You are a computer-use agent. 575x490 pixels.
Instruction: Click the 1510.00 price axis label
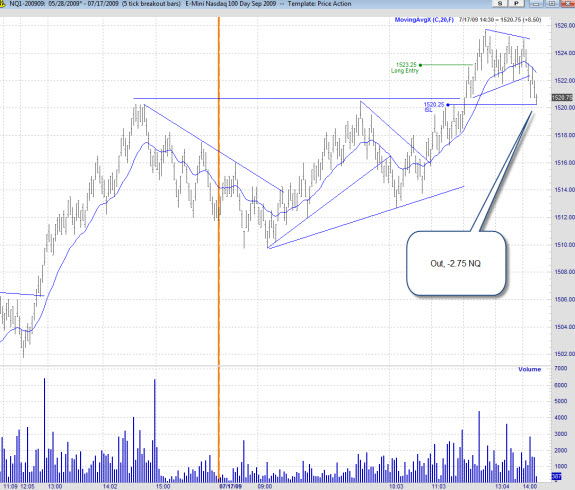tap(564, 245)
